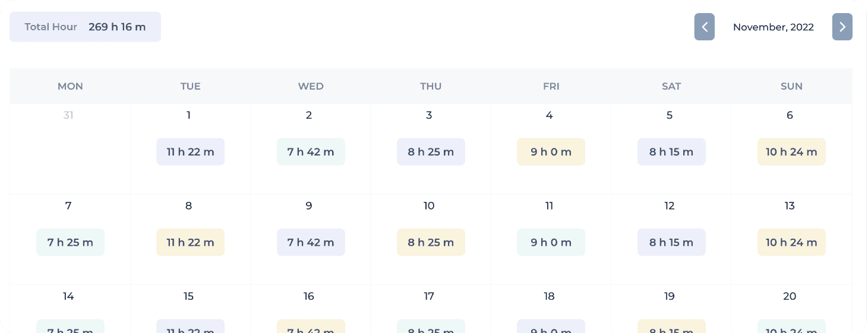Select day 17 in the calendar
The width and height of the screenshot is (868, 333).
(429, 296)
